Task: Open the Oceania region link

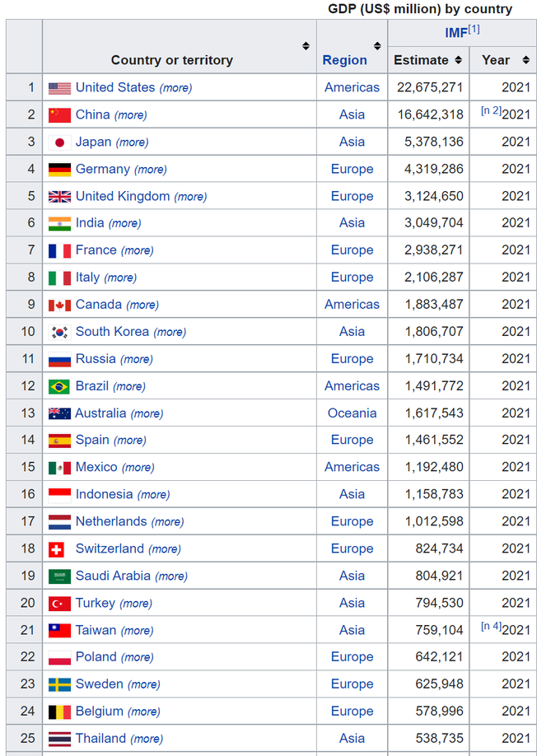Action: [352, 413]
